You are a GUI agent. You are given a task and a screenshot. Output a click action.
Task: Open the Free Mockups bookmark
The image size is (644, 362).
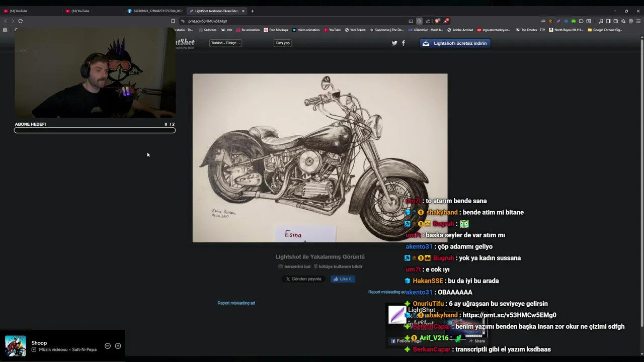pos(276,30)
